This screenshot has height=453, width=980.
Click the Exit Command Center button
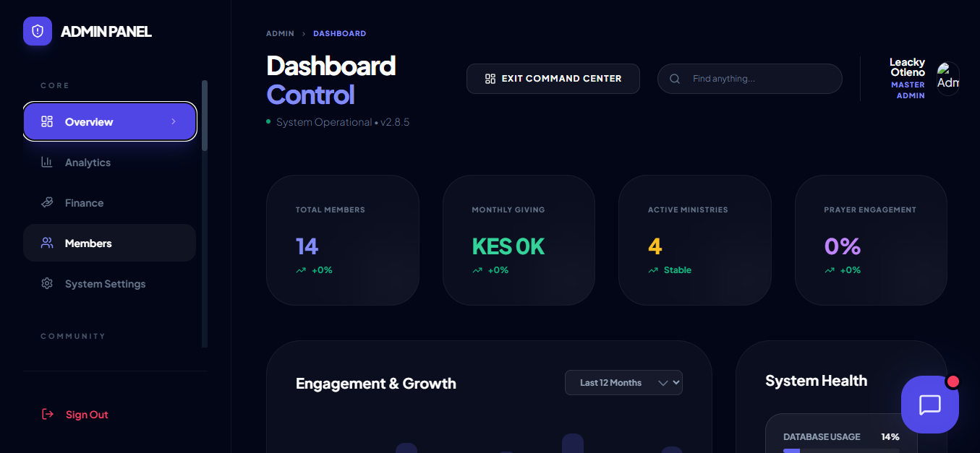coord(553,79)
